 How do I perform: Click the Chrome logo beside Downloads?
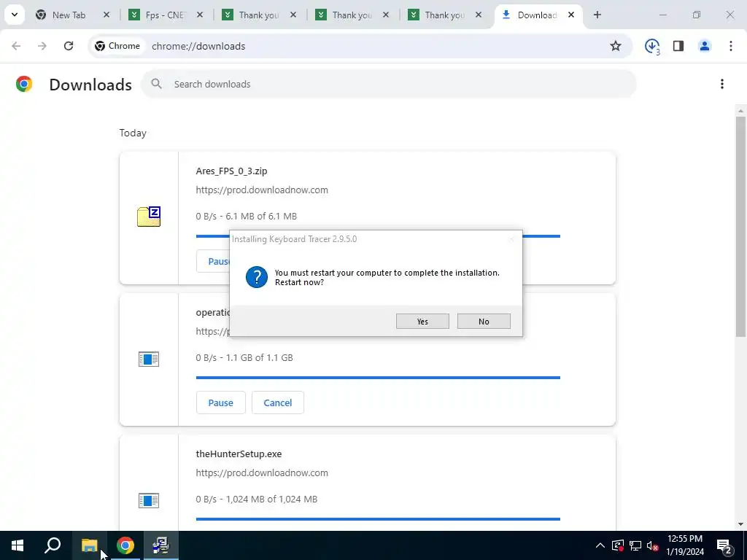[x=24, y=84]
